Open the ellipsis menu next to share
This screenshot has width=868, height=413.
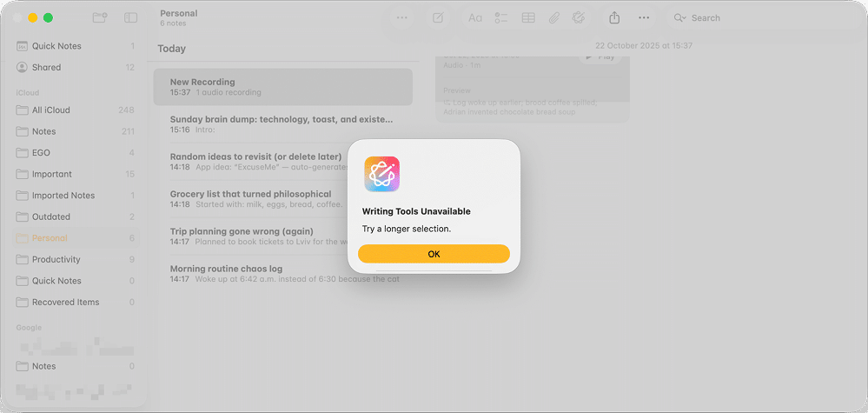coord(643,17)
